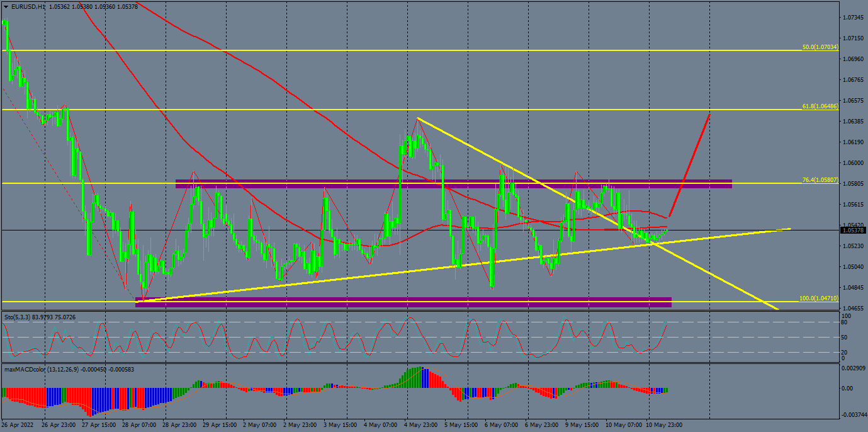The image size is (868, 432).
Task: Click the current price tag 1.05378
Action: coord(854,230)
